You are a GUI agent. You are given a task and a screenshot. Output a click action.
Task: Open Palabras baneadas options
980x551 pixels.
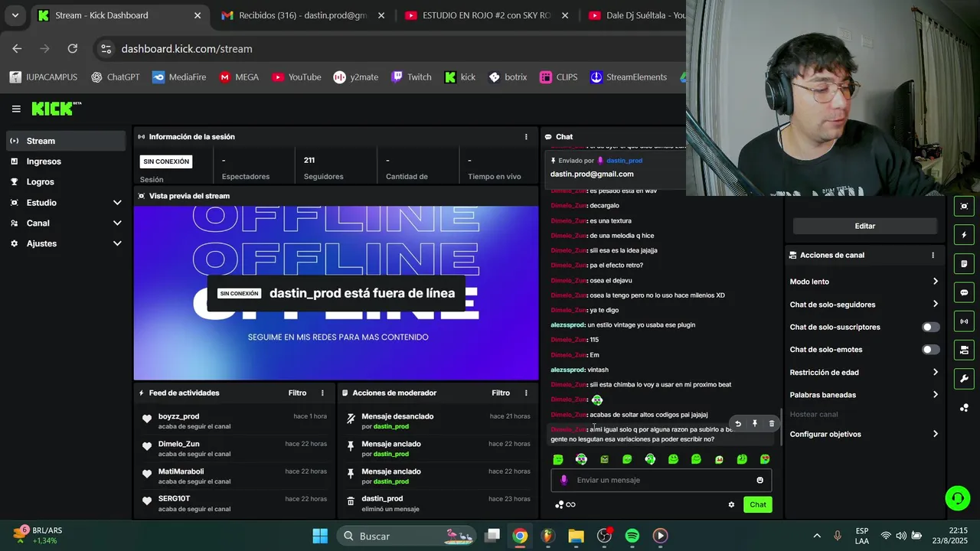pos(864,395)
